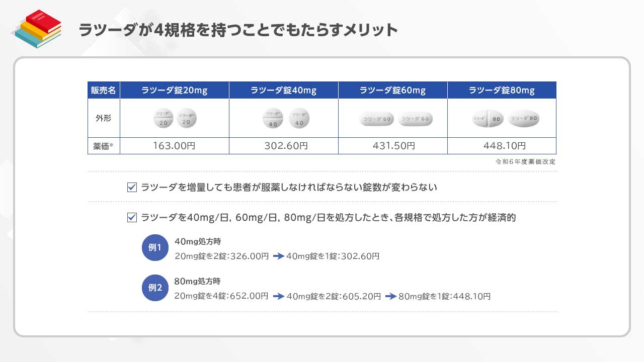Click arrow pointing to 40mg錠を2錠

tap(279, 297)
